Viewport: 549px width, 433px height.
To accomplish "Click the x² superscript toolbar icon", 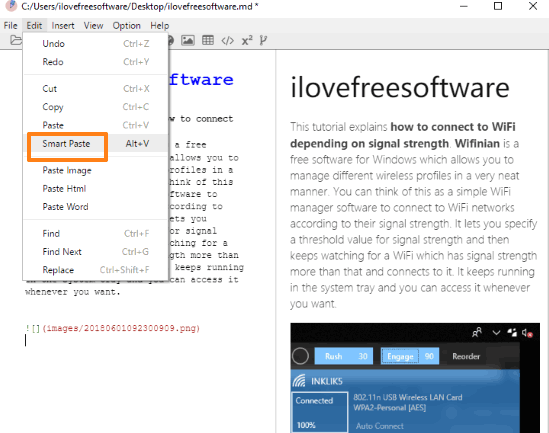I will pos(247,41).
